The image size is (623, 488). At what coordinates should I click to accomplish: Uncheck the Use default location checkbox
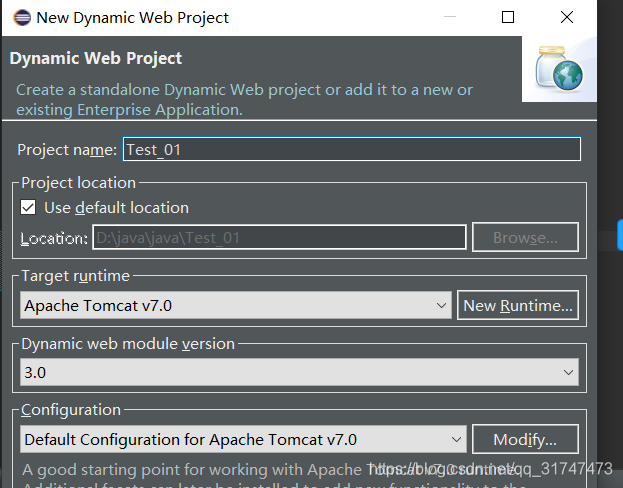(x=28, y=207)
